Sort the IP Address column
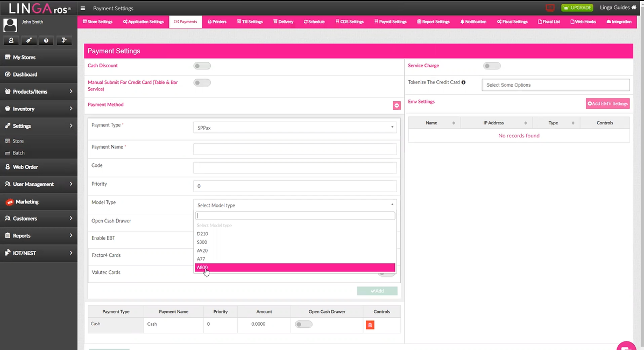Screen dimensions: 644x350 pos(525,123)
